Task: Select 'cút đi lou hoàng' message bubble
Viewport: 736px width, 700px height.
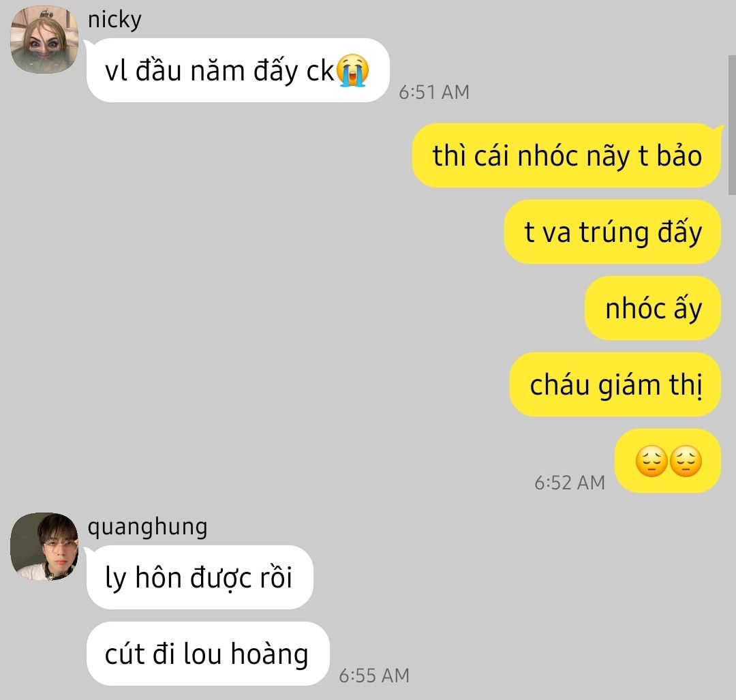Action: click(x=208, y=654)
